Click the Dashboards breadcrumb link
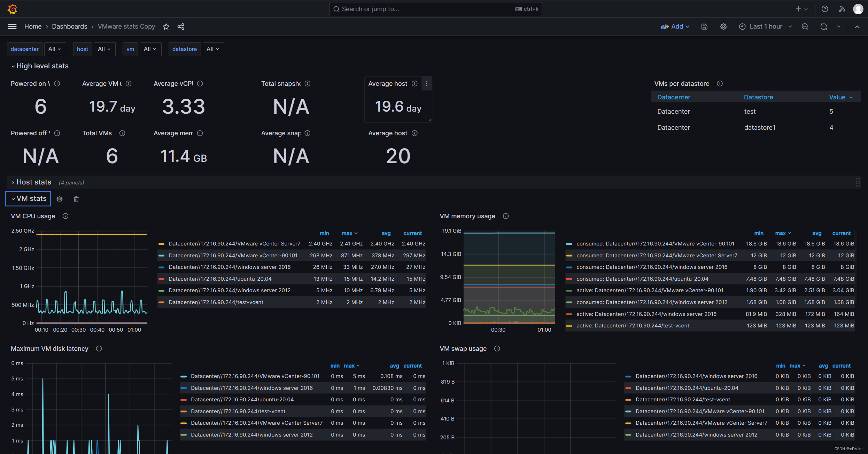This screenshot has height=454, width=868. coord(69,27)
